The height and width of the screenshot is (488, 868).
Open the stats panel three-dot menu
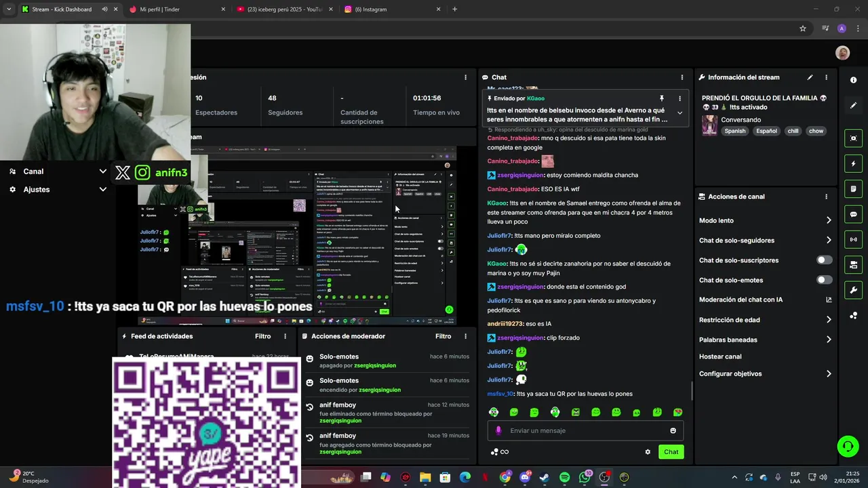[x=465, y=77]
